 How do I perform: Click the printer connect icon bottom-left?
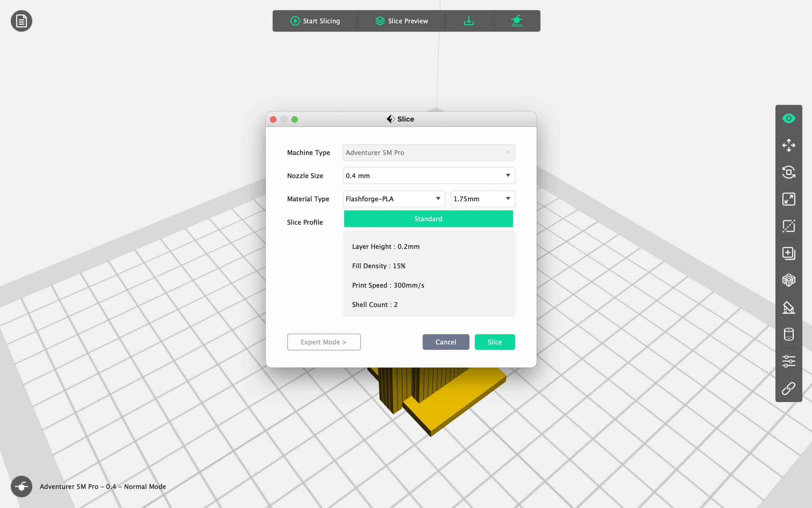21,487
